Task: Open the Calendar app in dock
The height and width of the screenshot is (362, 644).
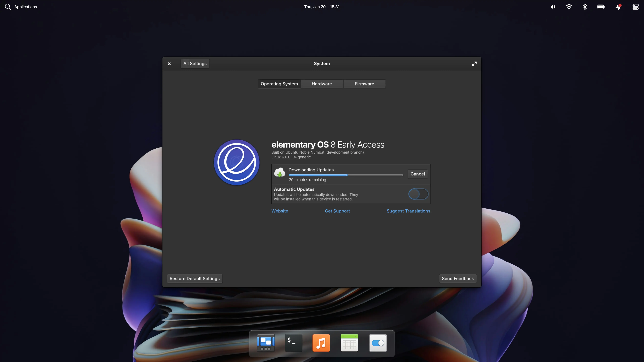Action: pos(349,343)
